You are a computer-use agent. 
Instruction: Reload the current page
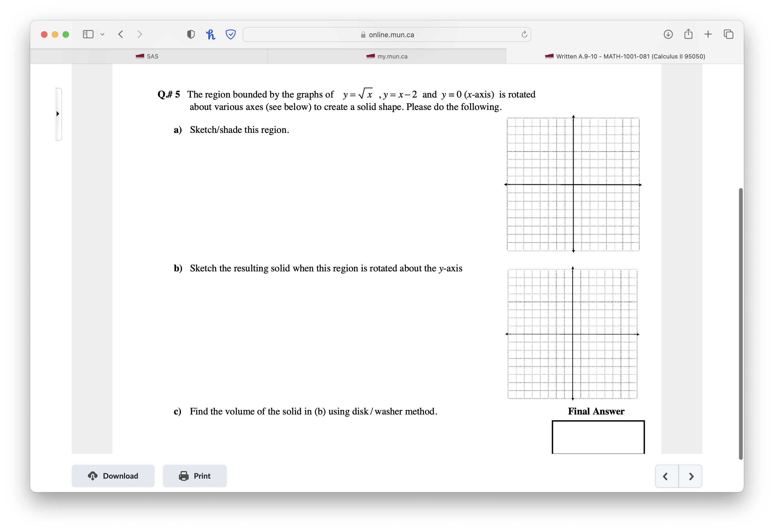click(523, 34)
